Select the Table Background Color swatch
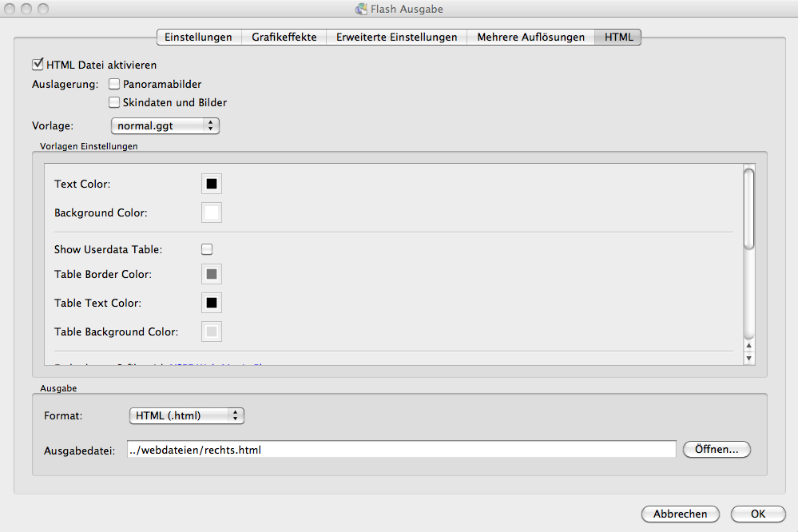The image size is (798, 532). 212,332
